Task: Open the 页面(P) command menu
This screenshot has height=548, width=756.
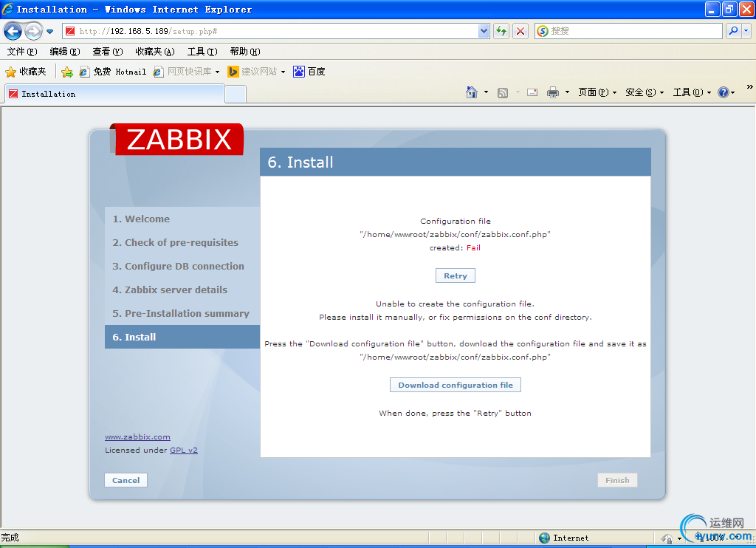Action: pyautogui.click(x=597, y=92)
